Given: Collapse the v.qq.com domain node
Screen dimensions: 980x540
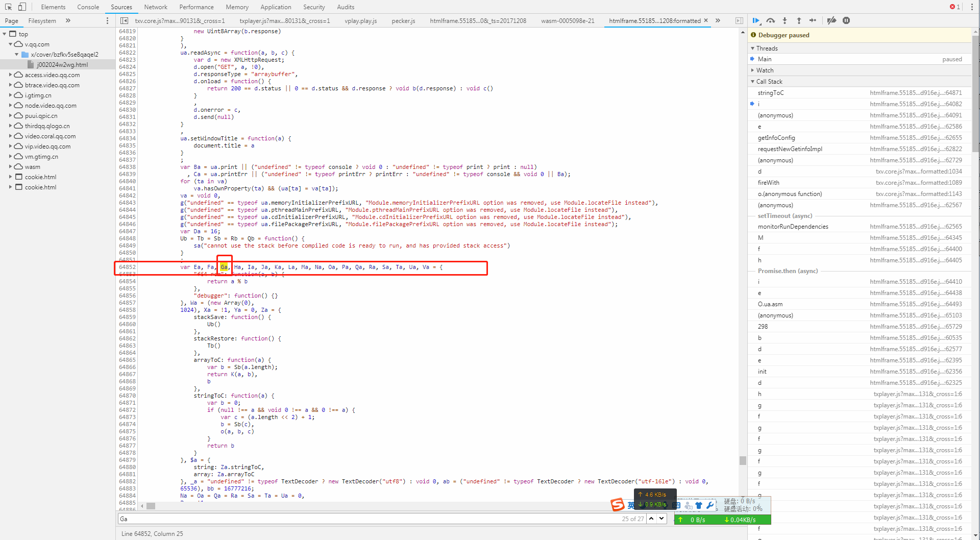Looking at the screenshot, I should pos(10,44).
